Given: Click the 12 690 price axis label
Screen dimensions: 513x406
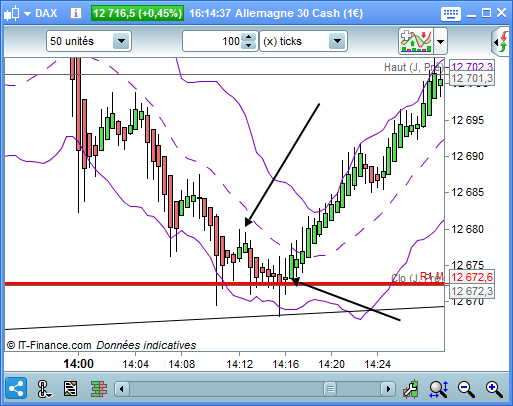Looking at the screenshot, I should pyautogui.click(x=467, y=156).
